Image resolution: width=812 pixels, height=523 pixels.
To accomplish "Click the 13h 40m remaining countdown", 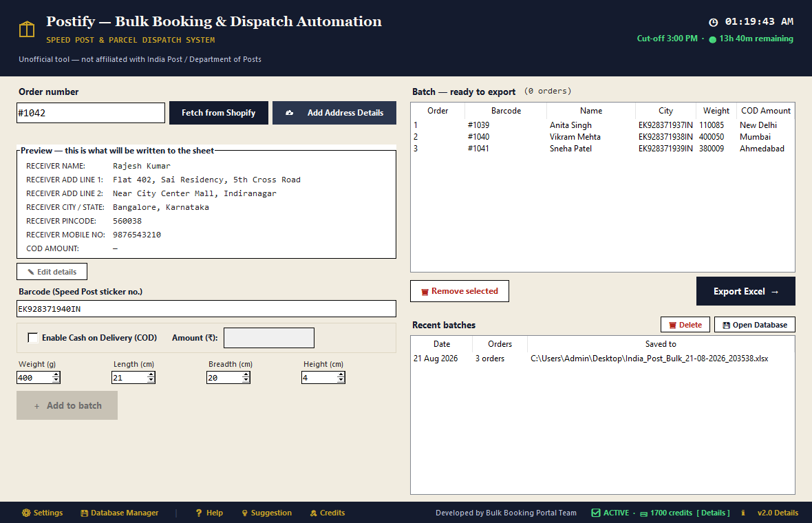I will [756, 39].
